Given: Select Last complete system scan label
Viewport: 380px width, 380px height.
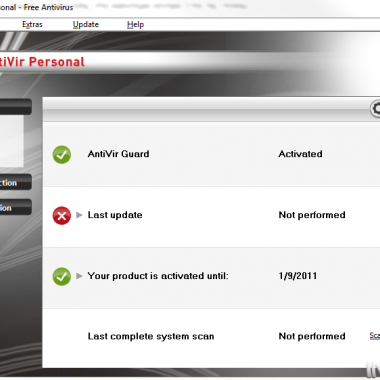Looking at the screenshot, I should [151, 336].
